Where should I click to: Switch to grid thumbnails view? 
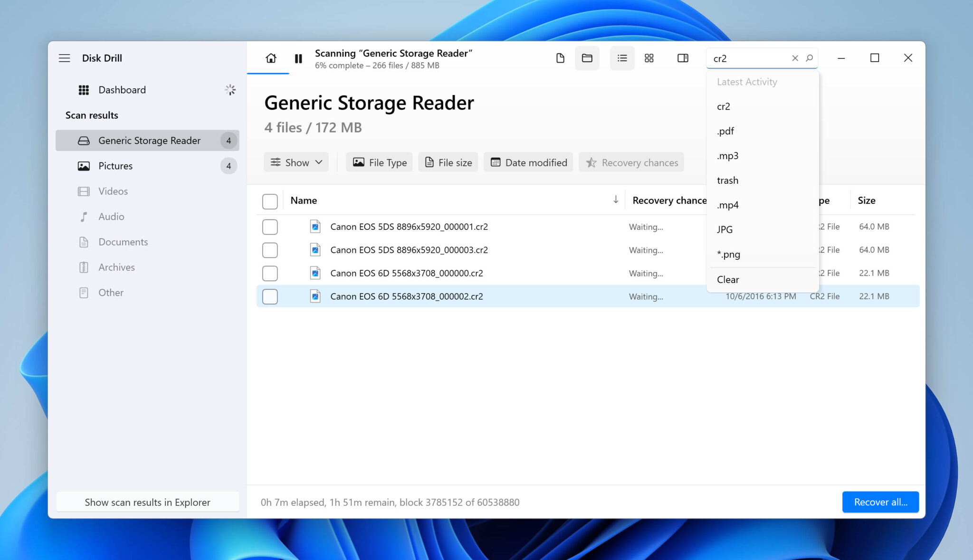649,58
